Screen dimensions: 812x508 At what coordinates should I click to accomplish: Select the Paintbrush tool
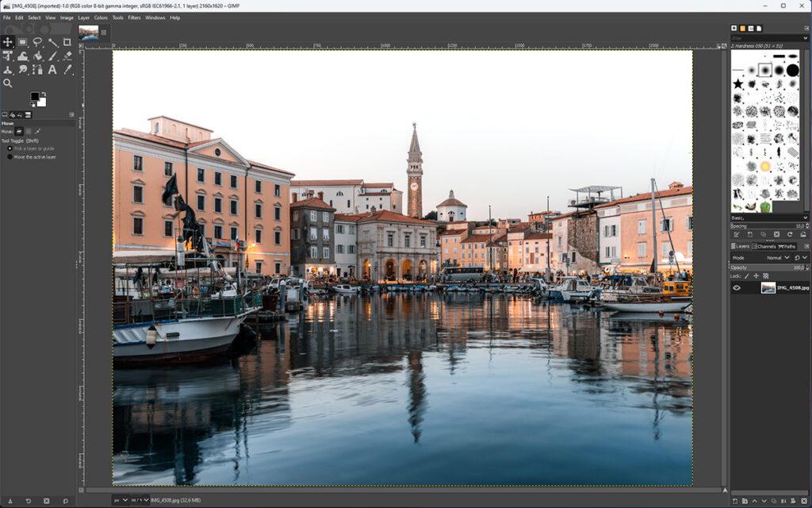pos(53,56)
